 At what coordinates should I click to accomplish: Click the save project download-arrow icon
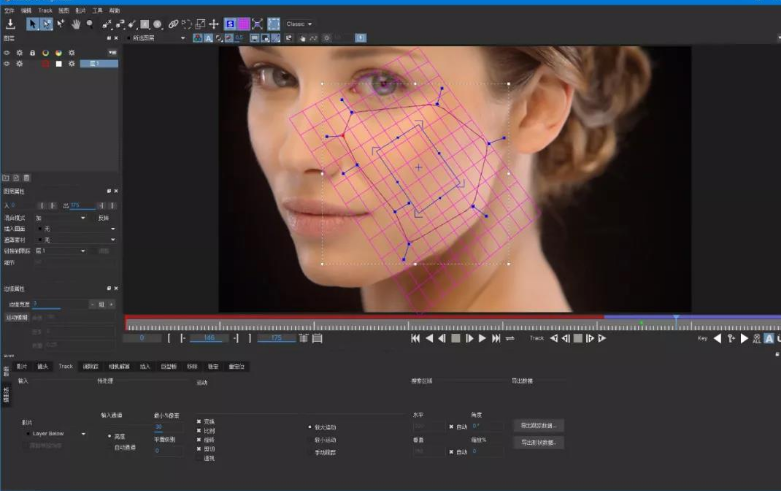(x=10, y=24)
